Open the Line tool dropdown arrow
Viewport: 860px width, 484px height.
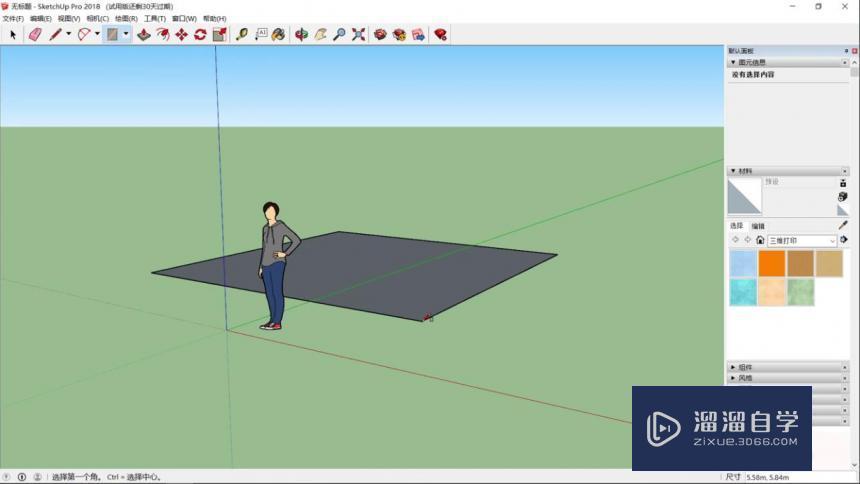click(69, 34)
